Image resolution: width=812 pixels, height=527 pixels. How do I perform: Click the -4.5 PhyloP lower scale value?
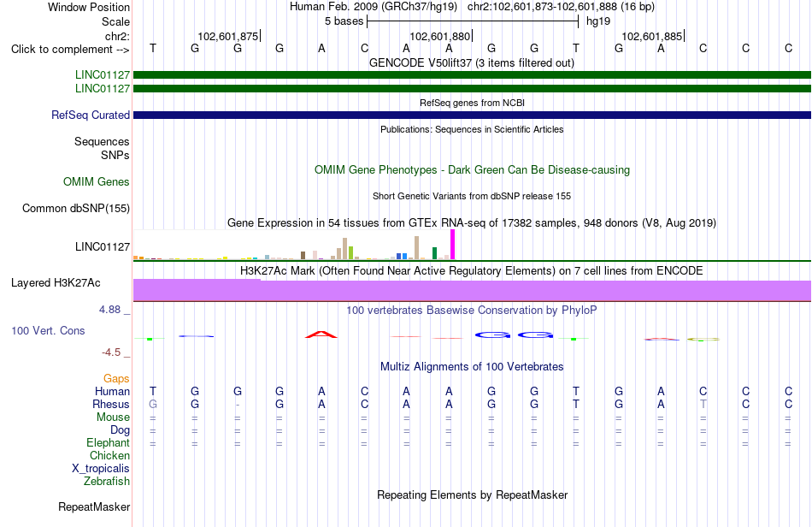[111, 352]
